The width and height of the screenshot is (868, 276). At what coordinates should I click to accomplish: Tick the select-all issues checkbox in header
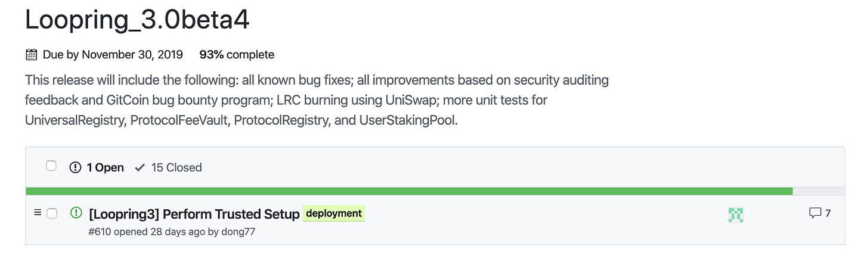click(x=51, y=166)
